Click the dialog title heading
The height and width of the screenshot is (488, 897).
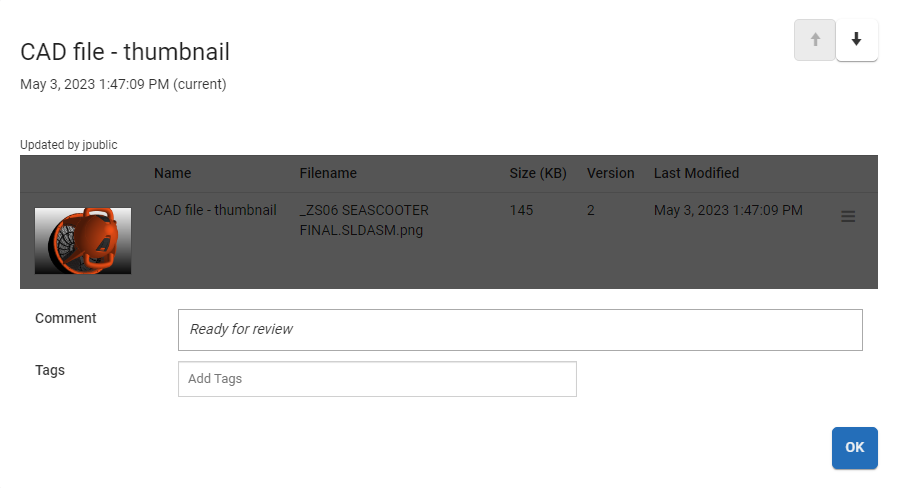pyautogui.click(x=125, y=52)
